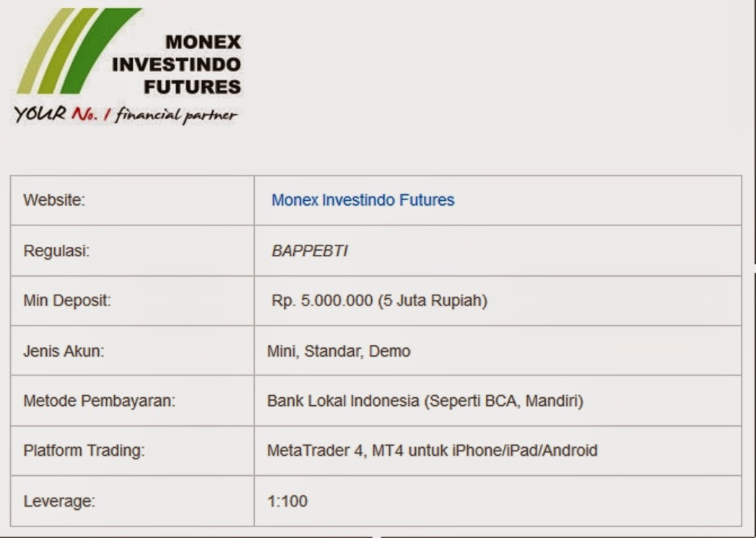
Task: Click the Mini, Standar, Demo account types
Action: (339, 352)
